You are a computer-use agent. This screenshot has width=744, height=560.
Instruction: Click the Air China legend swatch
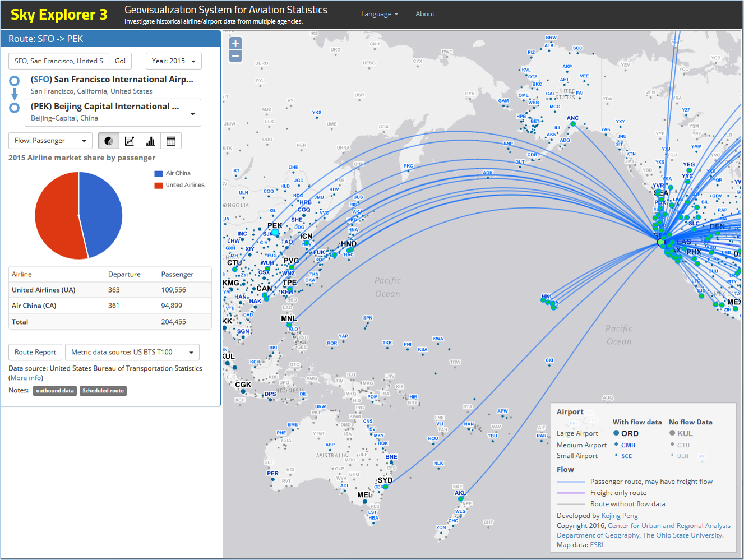pyautogui.click(x=159, y=174)
